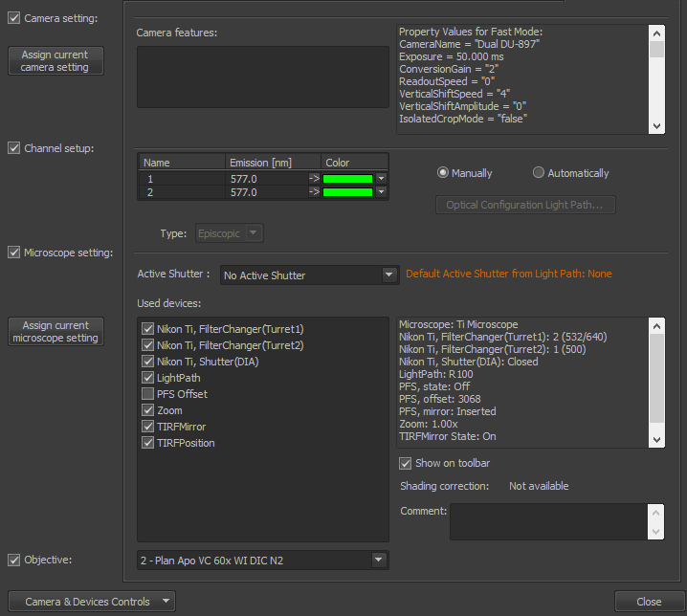
Task: Click the arrow icon in channel 1 row
Action: pos(314,178)
